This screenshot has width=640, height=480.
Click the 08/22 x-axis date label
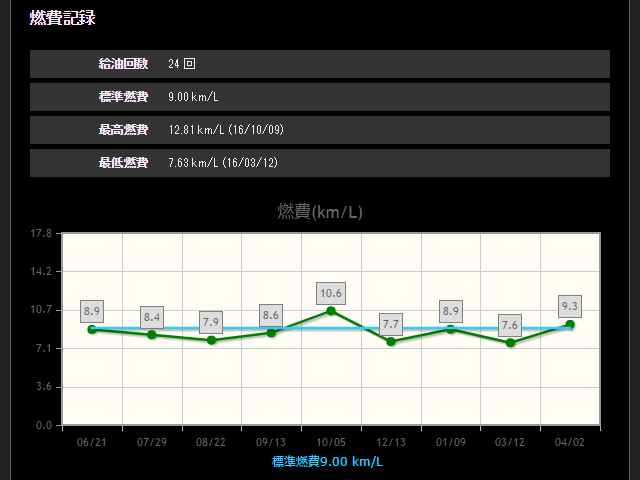click(211, 442)
